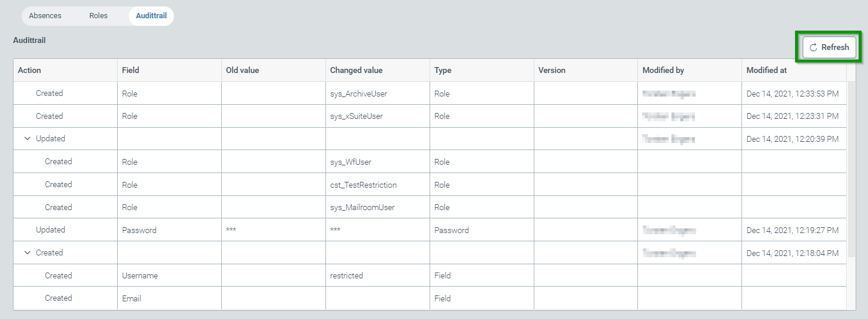The image size is (868, 319).
Task: Select the Audittrail tab
Action: tap(151, 16)
